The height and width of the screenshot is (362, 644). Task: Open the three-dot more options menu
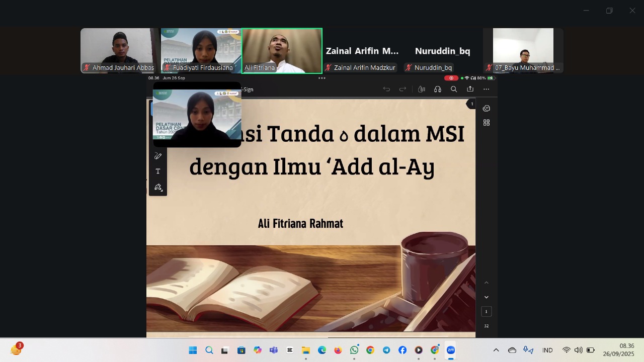click(x=486, y=89)
